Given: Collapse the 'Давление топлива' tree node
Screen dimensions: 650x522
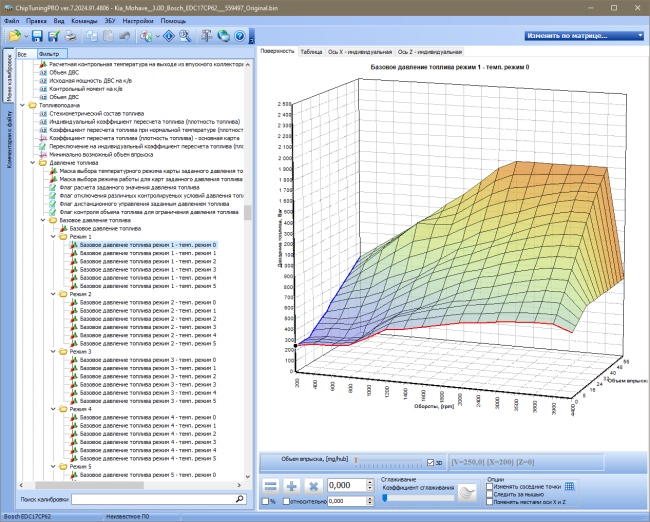Looking at the screenshot, I should tap(33, 163).
